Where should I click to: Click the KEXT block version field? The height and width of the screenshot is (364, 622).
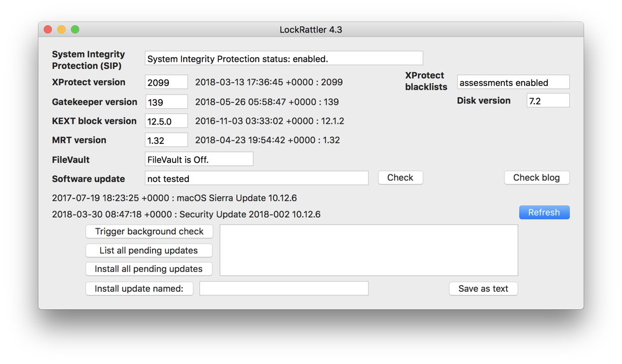click(x=166, y=121)
